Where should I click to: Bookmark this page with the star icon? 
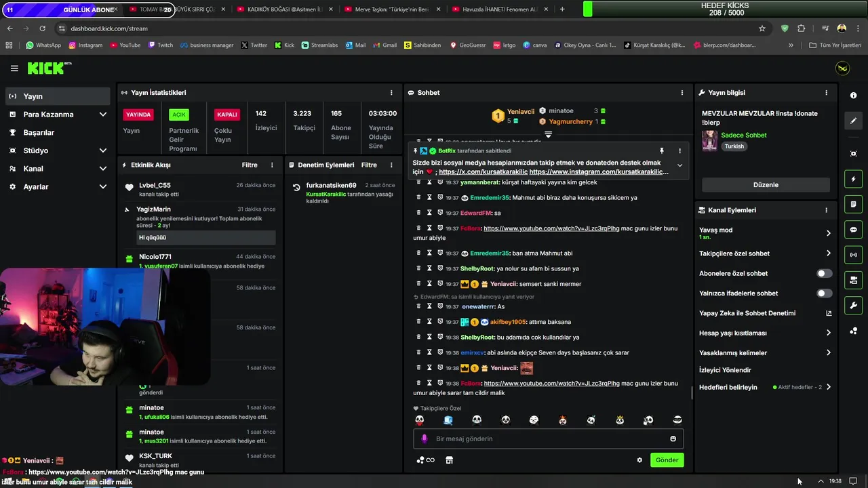762,28
